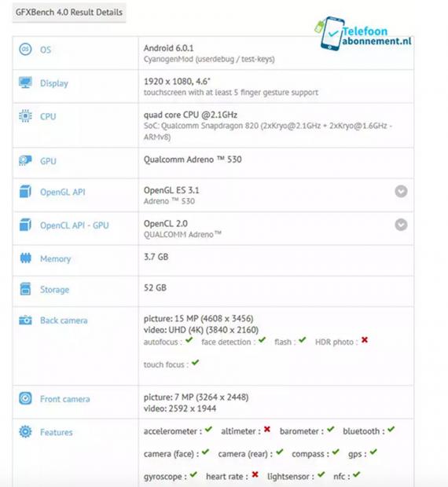This screenshot has width=448, height=487.
Task: Select the Display monitor icon
Action: (x=25, y=82)
